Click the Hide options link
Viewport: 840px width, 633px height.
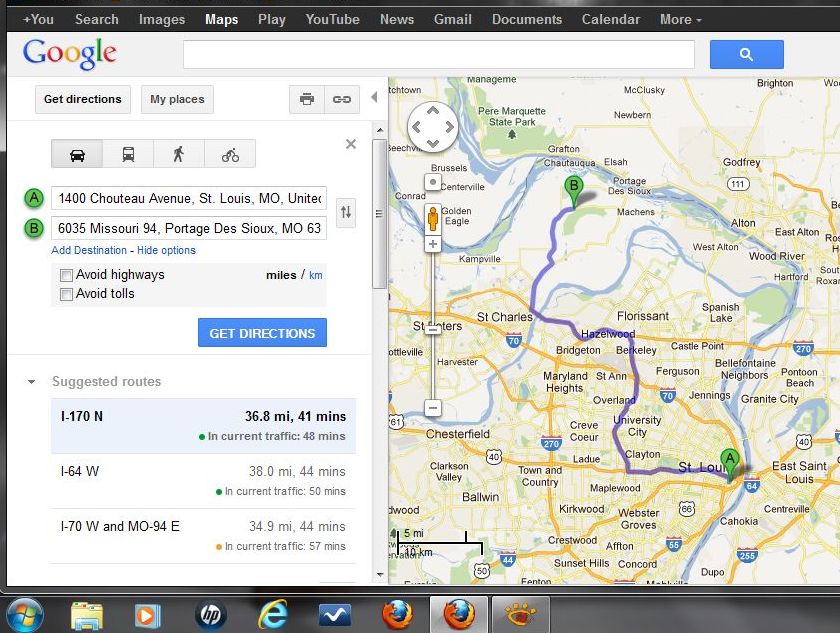click(x=166, y=250)
